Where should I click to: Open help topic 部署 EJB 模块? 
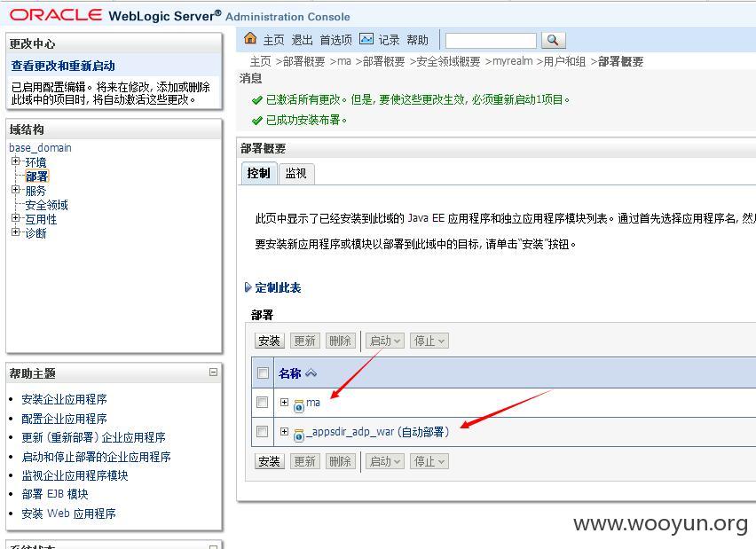click(x=55, y=494)
